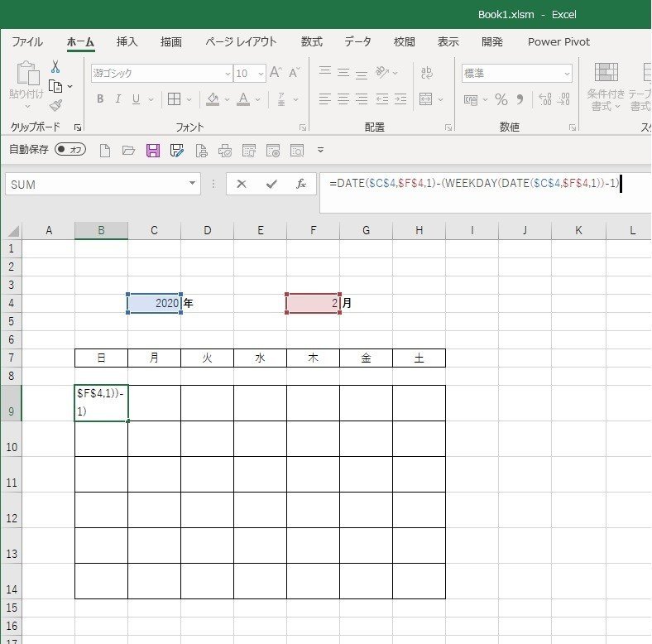The width and height of the screenshot is (652, 644).
Task: Apply Underline formatting
Action: (136, 99)
